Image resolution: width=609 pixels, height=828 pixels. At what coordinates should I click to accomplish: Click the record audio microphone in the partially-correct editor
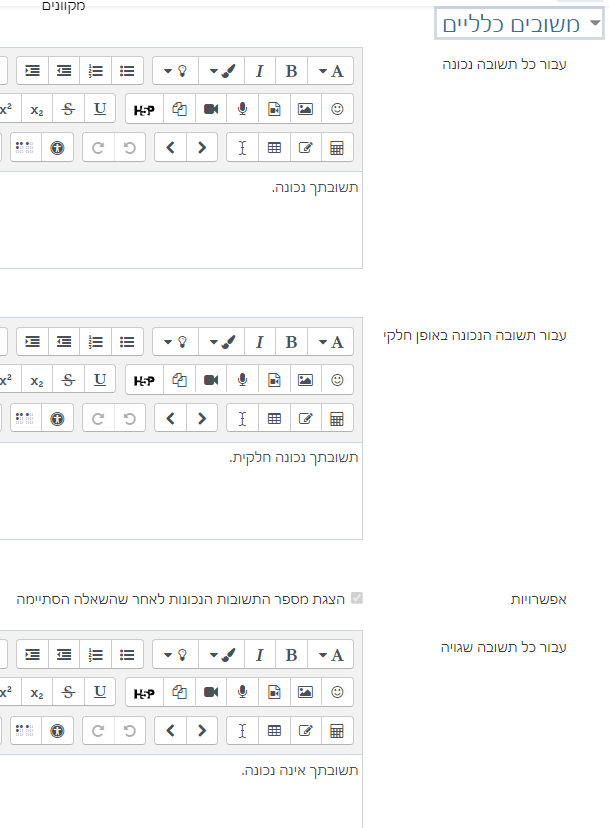[x=242, y=380]
